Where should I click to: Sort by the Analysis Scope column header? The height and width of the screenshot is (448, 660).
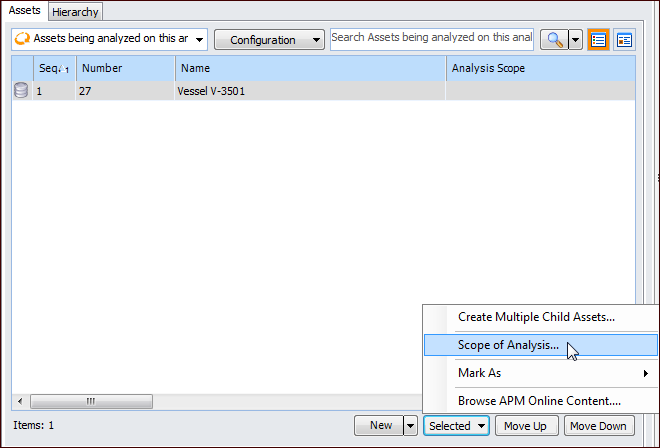pos(541,68)
